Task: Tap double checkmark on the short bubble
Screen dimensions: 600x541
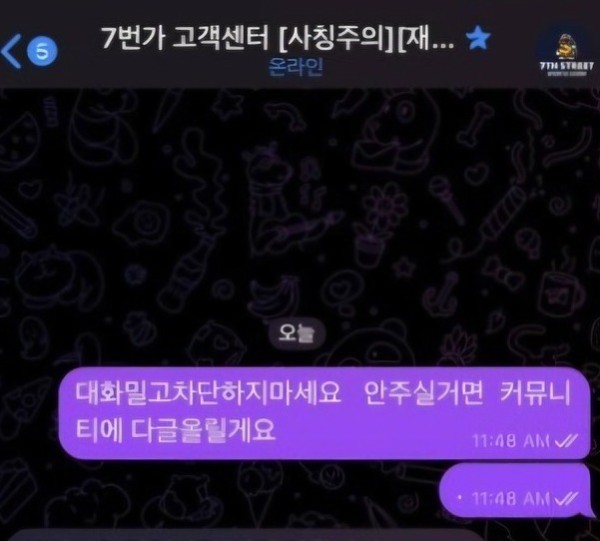Action: point(566,499)
